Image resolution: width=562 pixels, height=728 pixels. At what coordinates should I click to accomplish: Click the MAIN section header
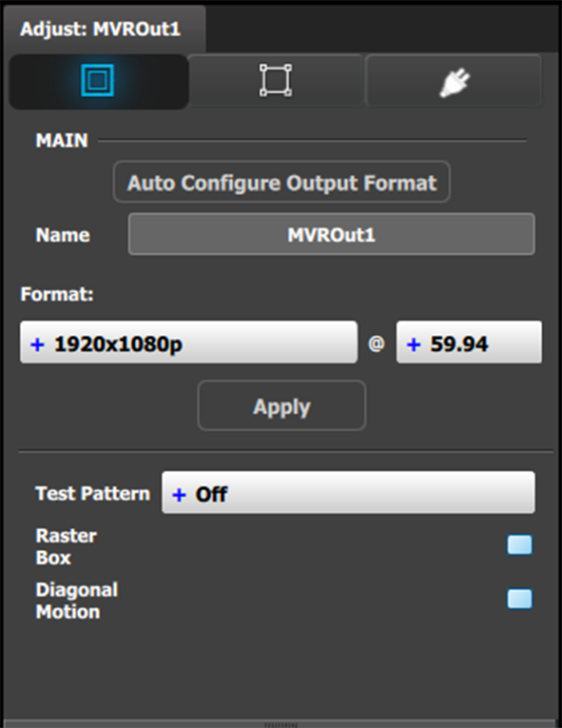click(x=62, y=141)
